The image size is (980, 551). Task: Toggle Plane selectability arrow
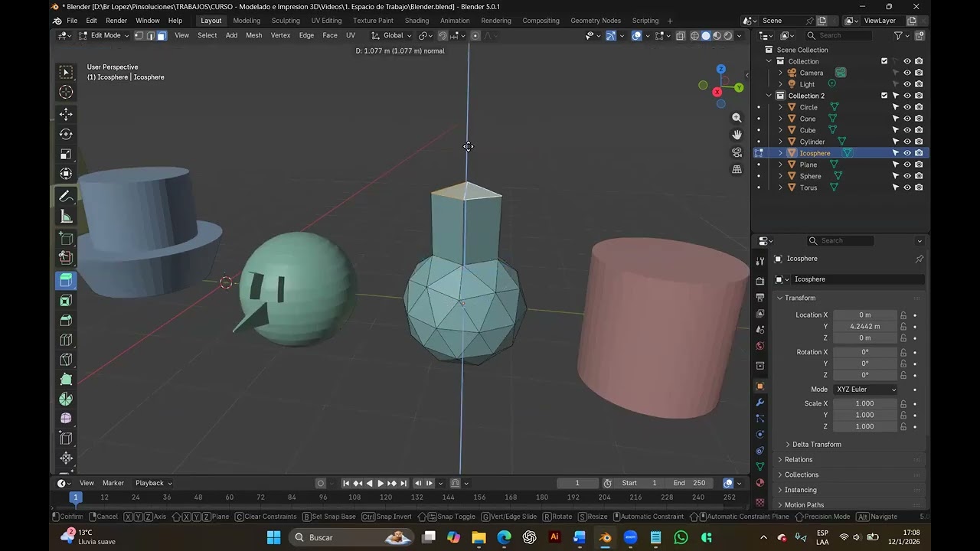pyautogui.click(x=896, y=165)
